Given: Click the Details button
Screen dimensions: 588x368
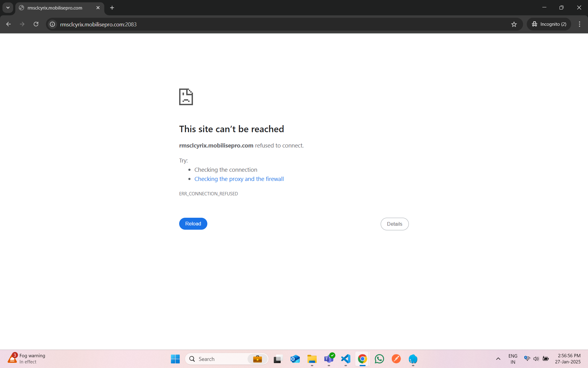Looking at the screenshot, I should pos(394,224).
